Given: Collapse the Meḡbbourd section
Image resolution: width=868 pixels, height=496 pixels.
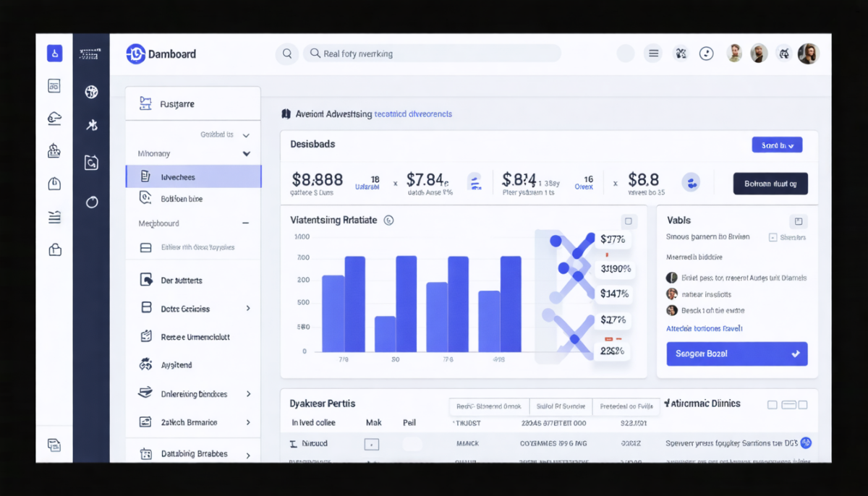Looking at the screenshot, I should (245, 223).
